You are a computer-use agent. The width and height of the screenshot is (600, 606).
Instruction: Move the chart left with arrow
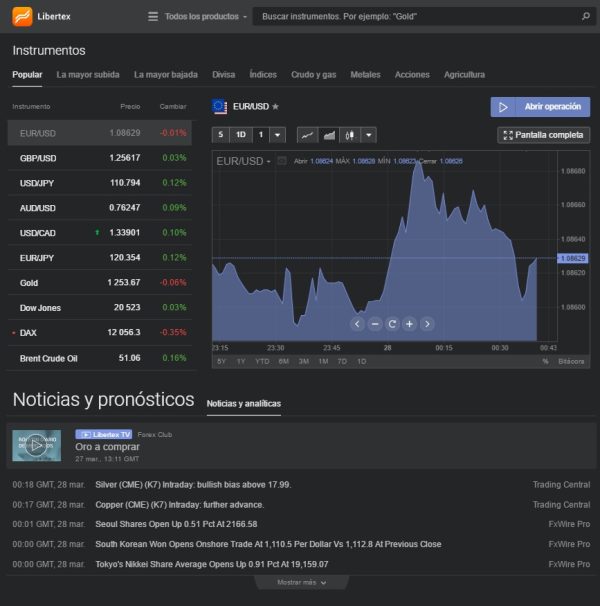pyautogui.click(x=357, y=324)
